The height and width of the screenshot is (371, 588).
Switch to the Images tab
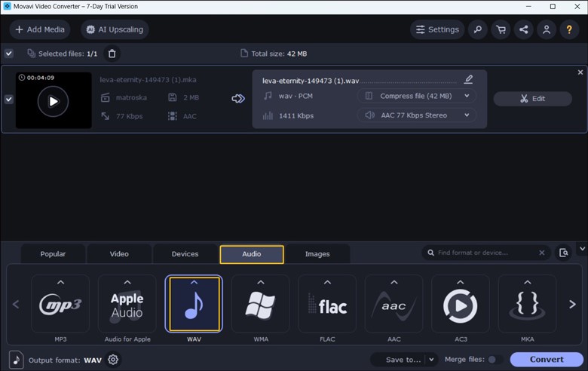point(317,254)
